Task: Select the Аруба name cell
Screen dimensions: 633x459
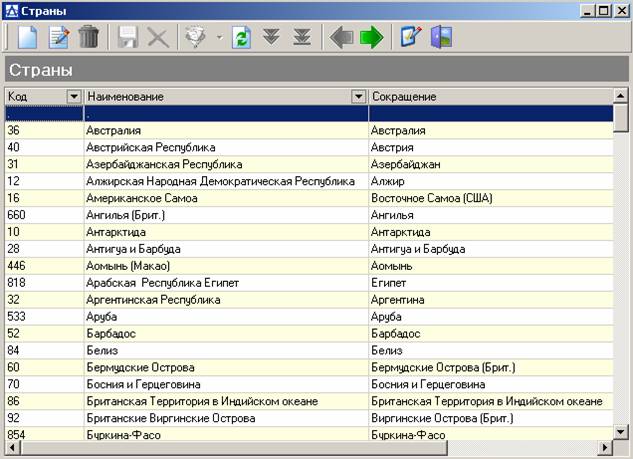Action: (226, 317)
